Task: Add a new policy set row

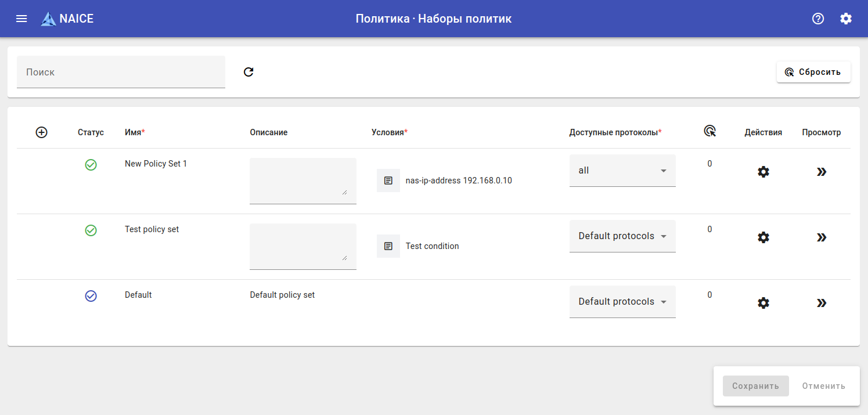Action: (42, 132)
